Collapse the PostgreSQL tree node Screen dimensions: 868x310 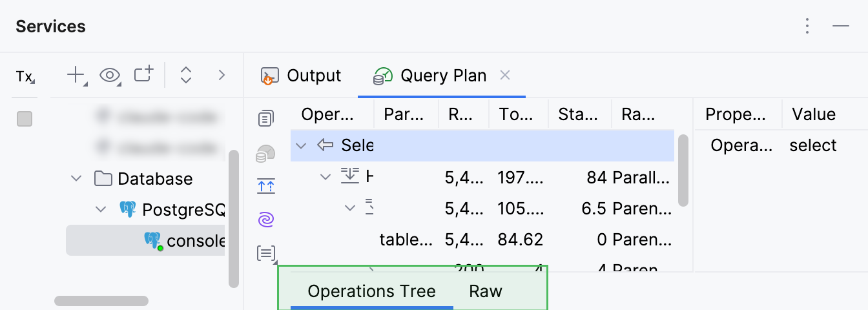101,209
